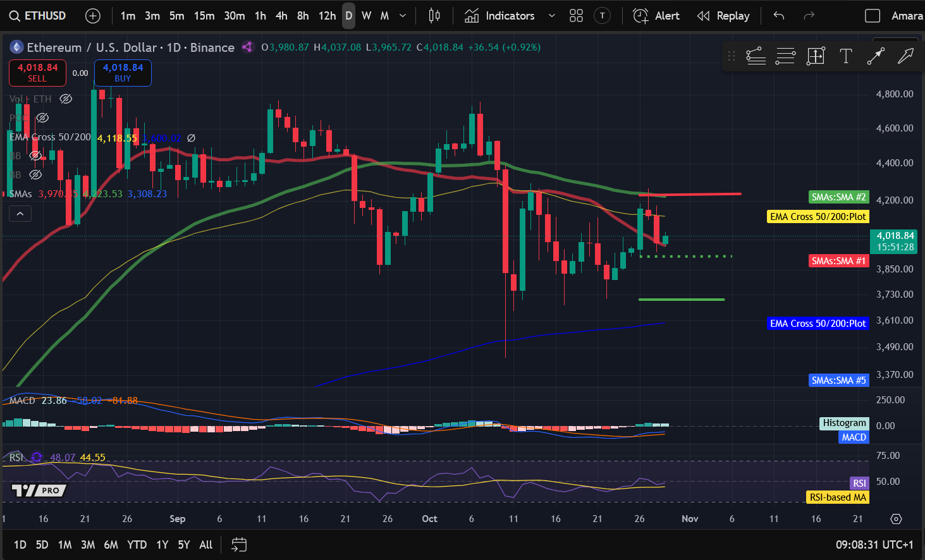Open the multi-chart layout selector grid
925x560 pixels.
point(575,16)
